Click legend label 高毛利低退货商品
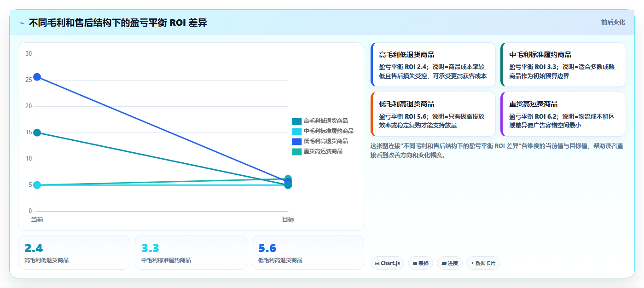Image resolution: width=644 pixels, height=288 pixels. 325,121
